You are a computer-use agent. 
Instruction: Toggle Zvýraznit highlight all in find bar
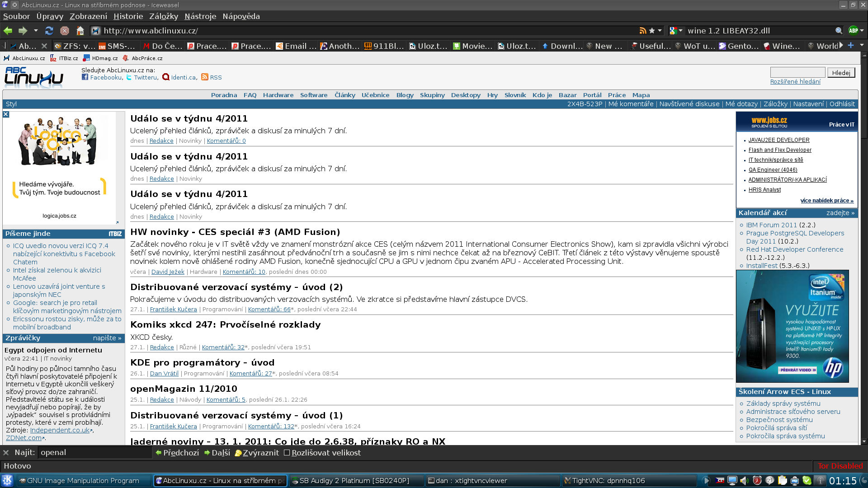(256, 453)
